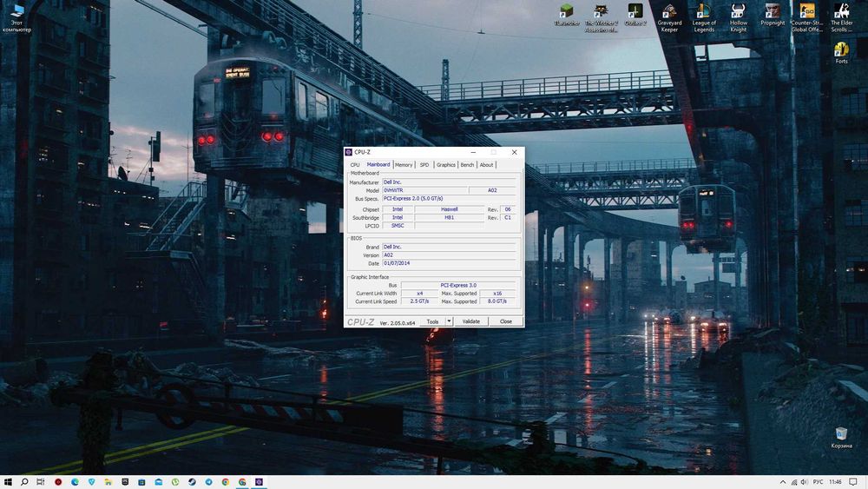
Task: Click the taskbar search magnifier icon
Action: click(24, 482)
